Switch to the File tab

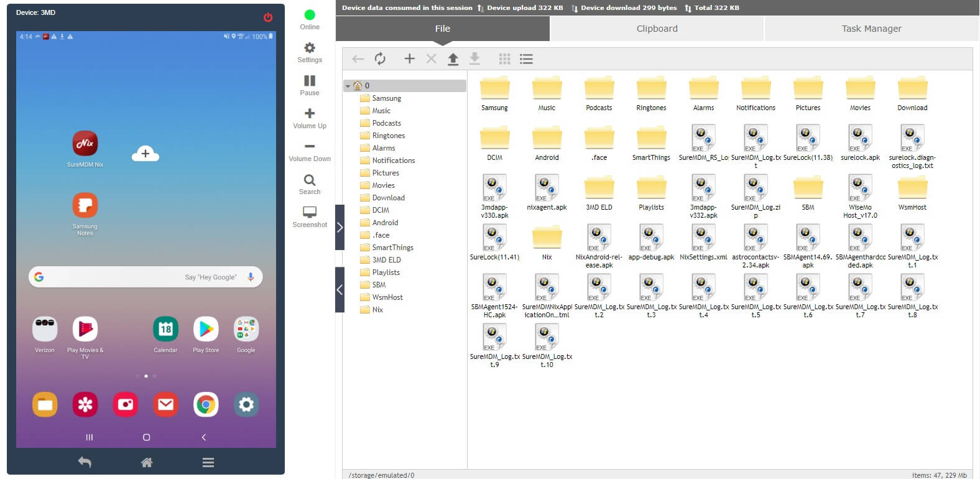(x=443, y=29)
